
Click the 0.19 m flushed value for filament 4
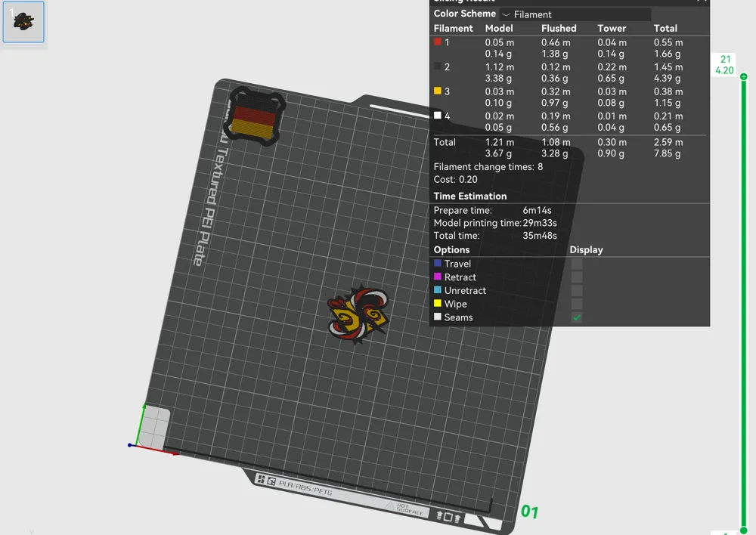click(556, 116)
